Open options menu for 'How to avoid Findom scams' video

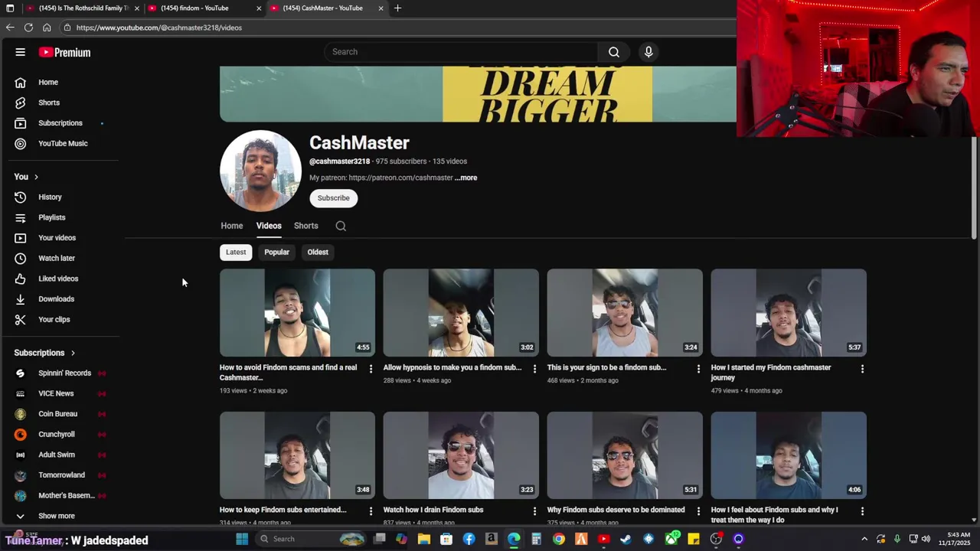(371, 369)
